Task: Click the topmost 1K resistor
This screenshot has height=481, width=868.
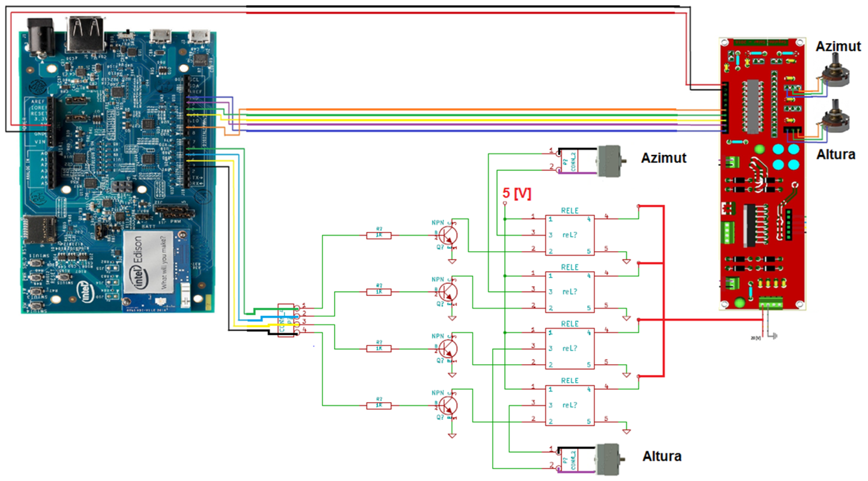Action: (x=379, y=235)
